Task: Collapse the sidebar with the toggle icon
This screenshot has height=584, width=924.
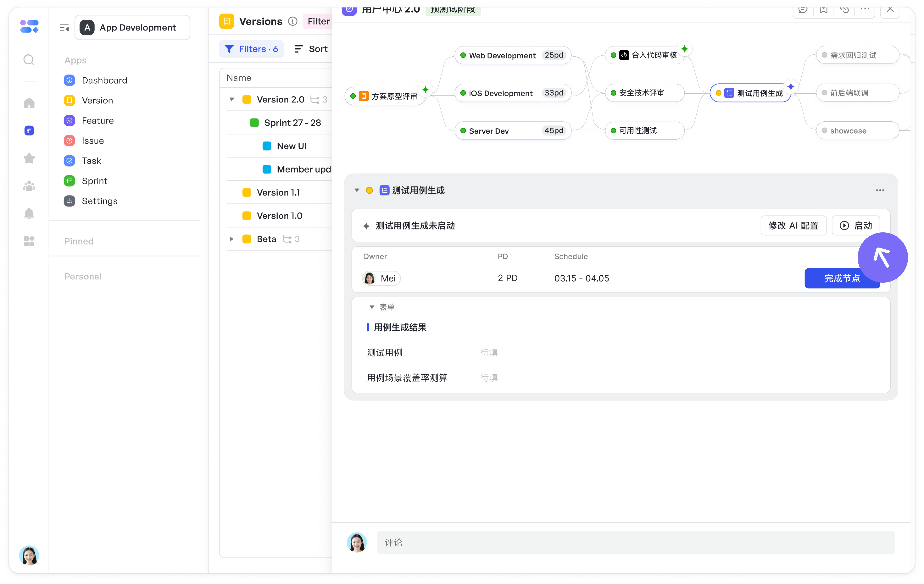Action: tap(64, 28)
